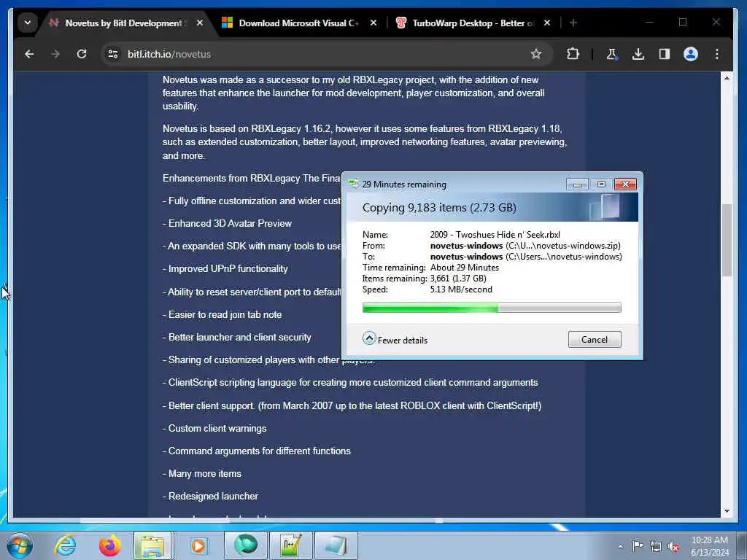Viewport: 747px width, 560px height.
Task: Click the scroll up arrow of page
Action: click(726, 77)
